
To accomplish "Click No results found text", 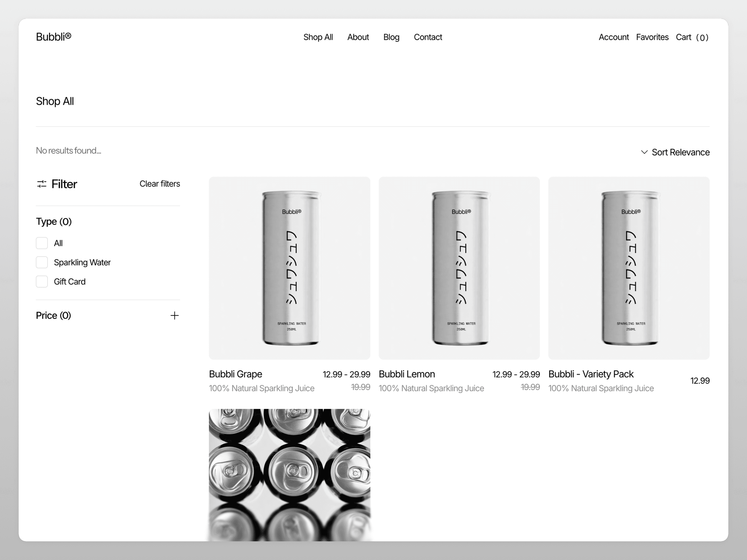I will (68, 151).
